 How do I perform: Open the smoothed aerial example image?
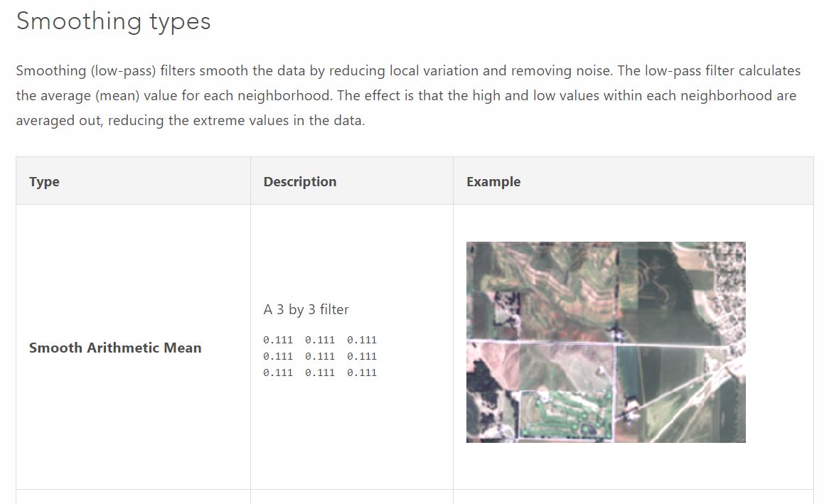coord(606,342)
